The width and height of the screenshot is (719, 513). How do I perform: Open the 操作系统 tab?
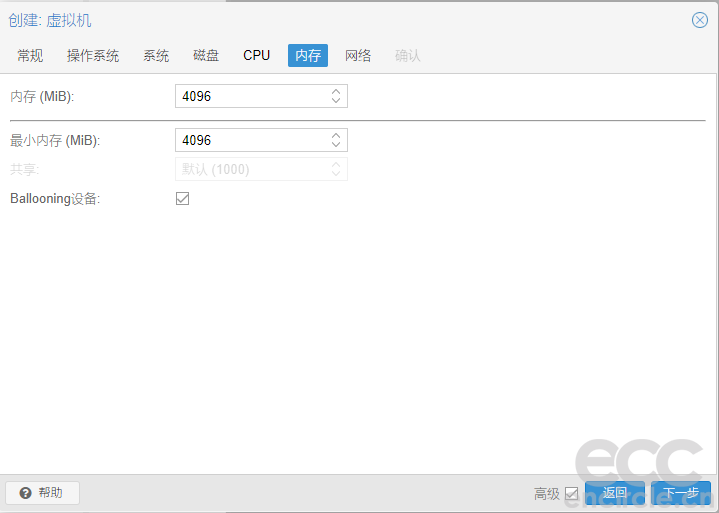(x=93, y=55)
